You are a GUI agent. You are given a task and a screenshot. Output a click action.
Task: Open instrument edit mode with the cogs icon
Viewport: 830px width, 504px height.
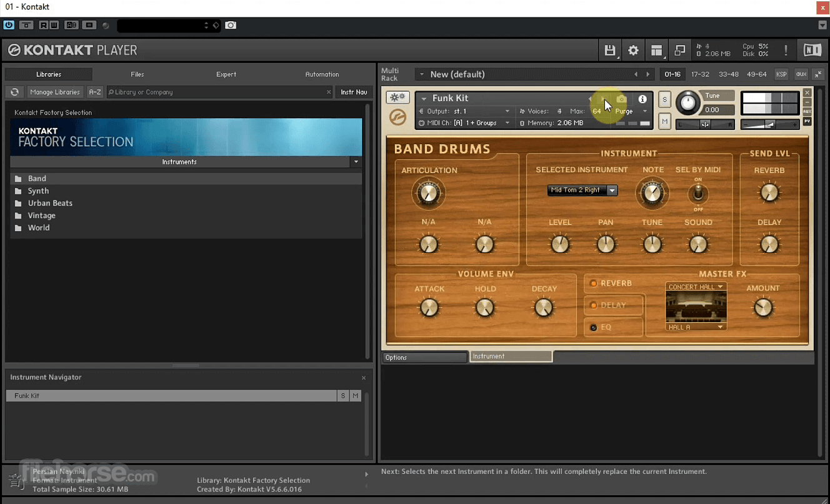coord(397,97)
